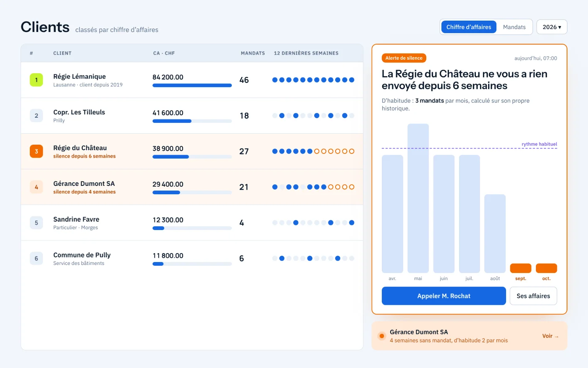Click the "silence depuis 4 semaines" warning text
This screenshot has width=588, height=368.
point(84,192)
